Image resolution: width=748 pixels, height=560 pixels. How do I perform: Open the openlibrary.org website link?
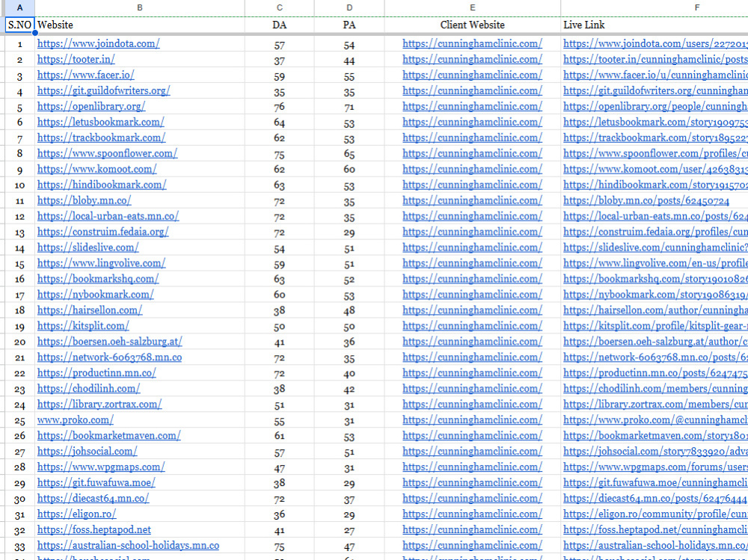click(x=91, y=106)
